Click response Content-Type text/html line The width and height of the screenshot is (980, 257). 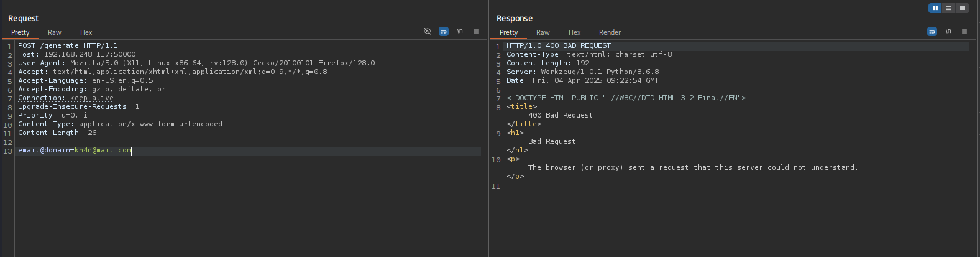click(x=589, y=54)
